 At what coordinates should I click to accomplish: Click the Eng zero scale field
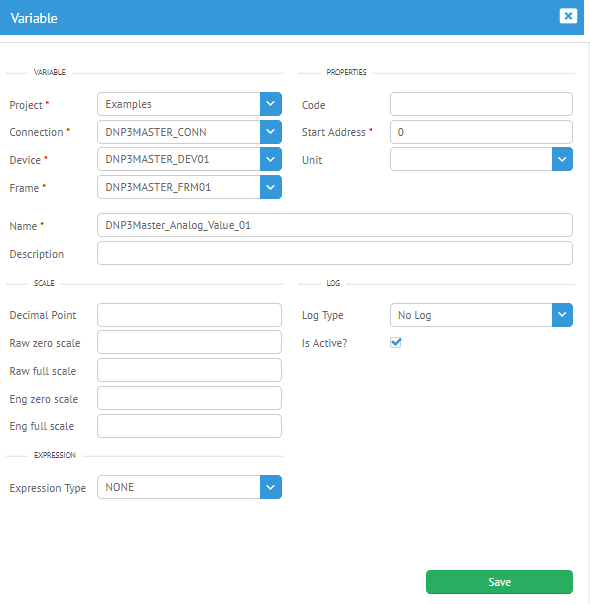(189, 398)
